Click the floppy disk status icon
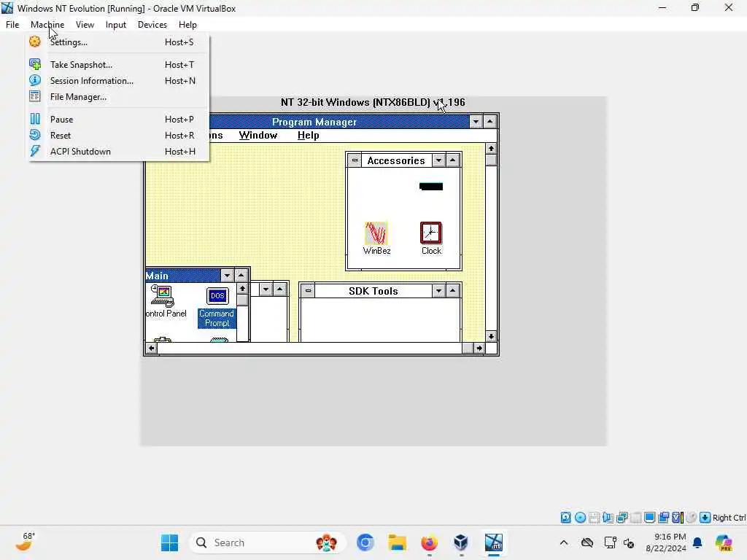The width and height of the screenshot is (747, 560). tap(594, 518)
